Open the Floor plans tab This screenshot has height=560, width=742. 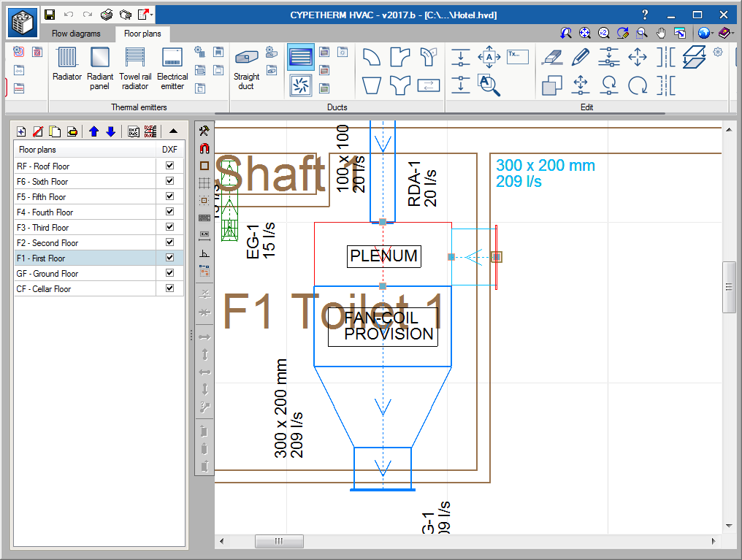coord(142,34)
